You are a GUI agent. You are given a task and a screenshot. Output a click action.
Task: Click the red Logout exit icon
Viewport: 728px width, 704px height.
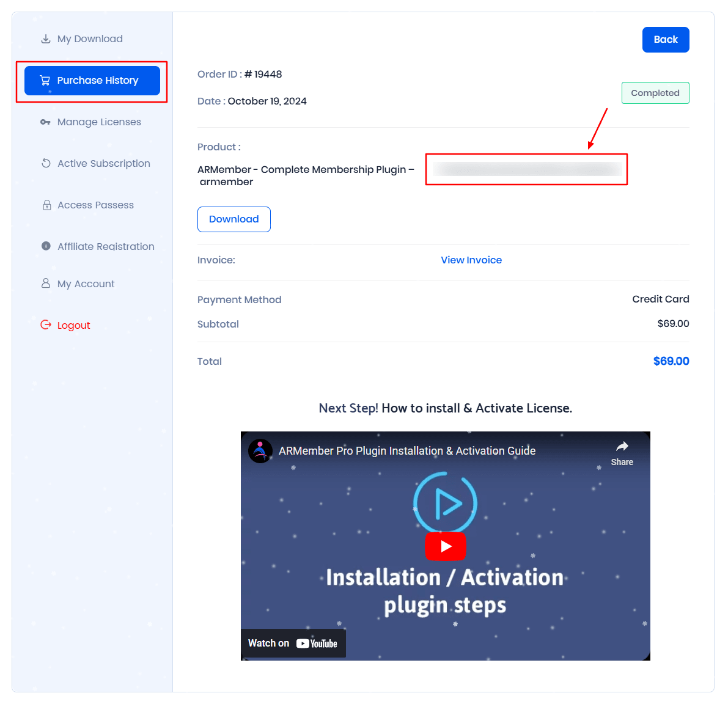[45, 325]
